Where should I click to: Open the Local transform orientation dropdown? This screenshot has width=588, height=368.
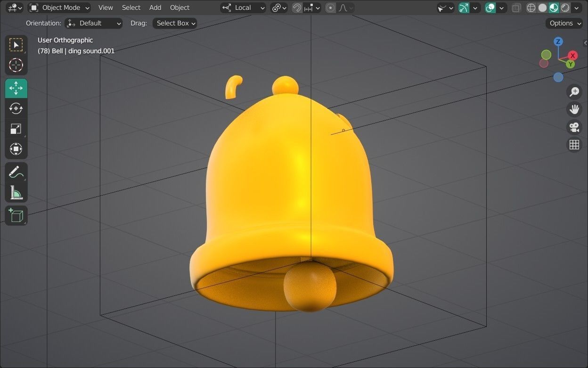(243, 8)
